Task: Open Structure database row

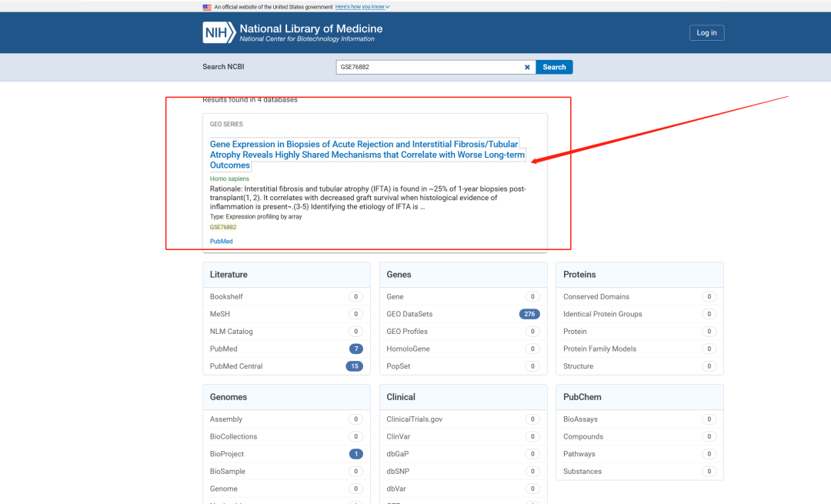Action: 639,366
